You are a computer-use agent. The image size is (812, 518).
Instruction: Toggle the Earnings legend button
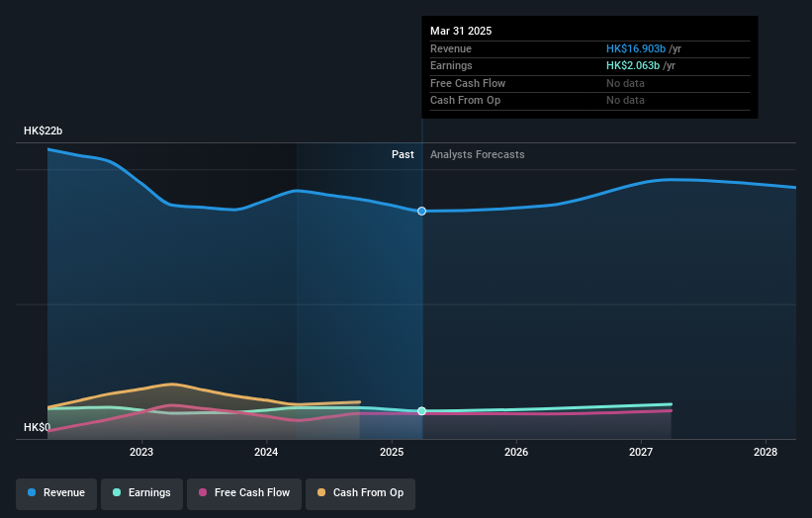pos(141,493)
